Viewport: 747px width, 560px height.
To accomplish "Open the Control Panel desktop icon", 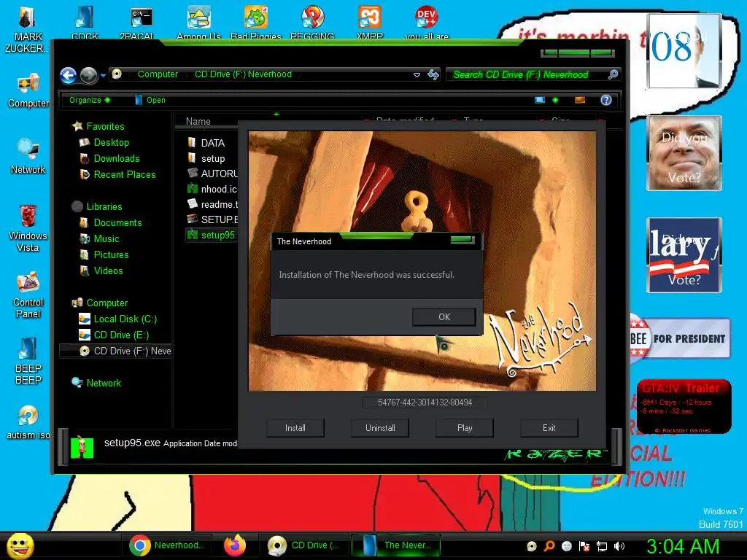I will (x=28, y=295).
